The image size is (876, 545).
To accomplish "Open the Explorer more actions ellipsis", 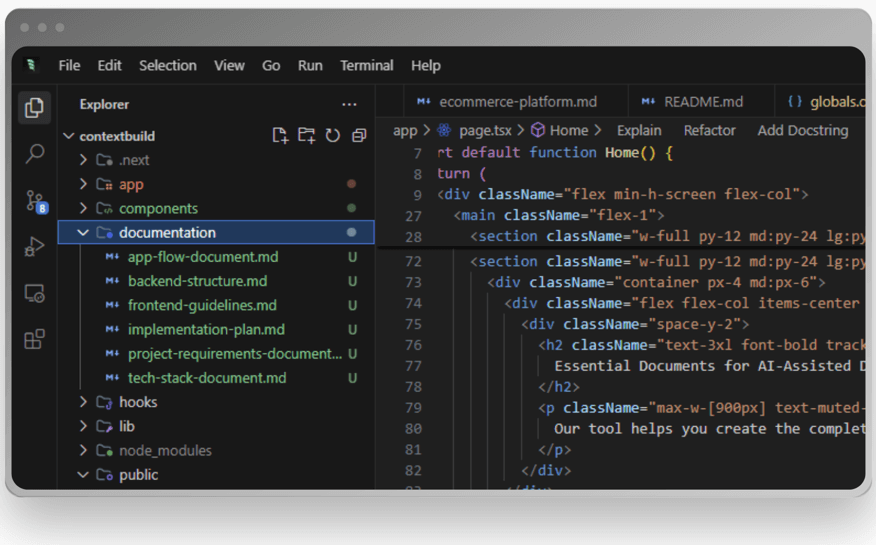I will (x=349, y=104).
